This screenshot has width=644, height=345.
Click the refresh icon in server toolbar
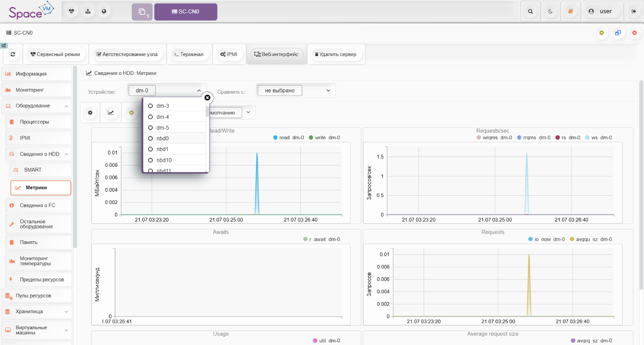point(13,54)
